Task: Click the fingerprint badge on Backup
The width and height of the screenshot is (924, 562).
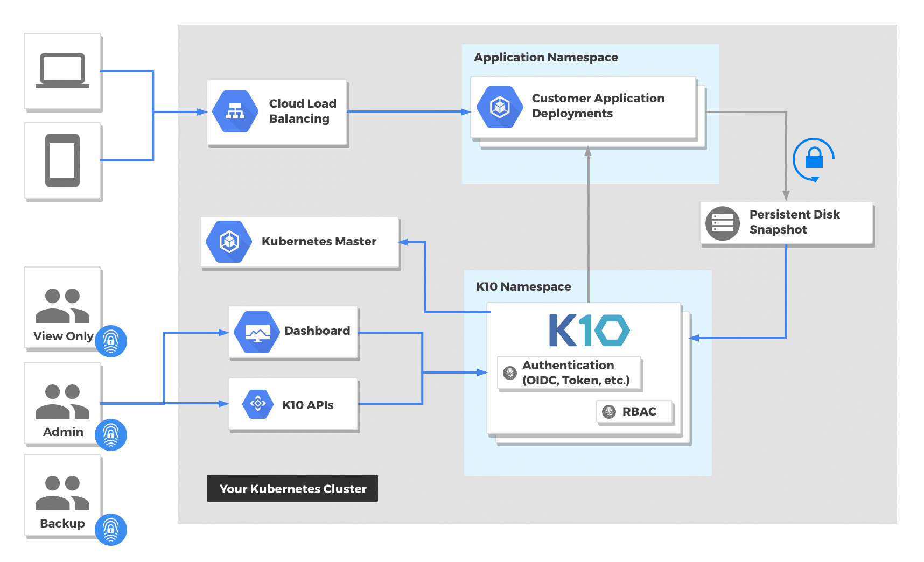Action: point(111,530)
